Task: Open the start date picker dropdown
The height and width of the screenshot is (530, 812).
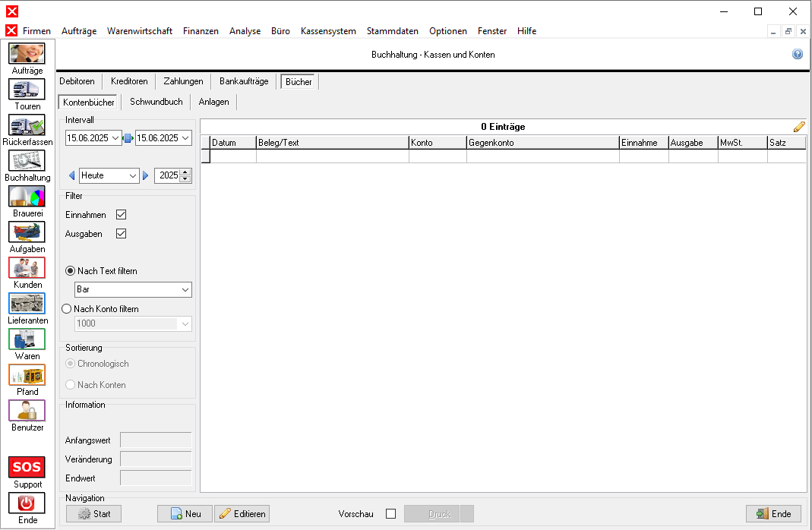Action: tap(115, 138)
